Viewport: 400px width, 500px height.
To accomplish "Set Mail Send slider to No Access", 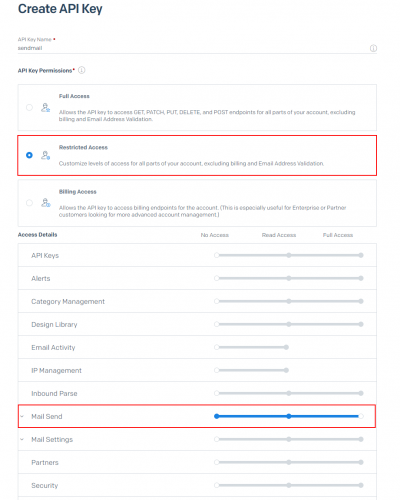I will [x=217, y=416].
